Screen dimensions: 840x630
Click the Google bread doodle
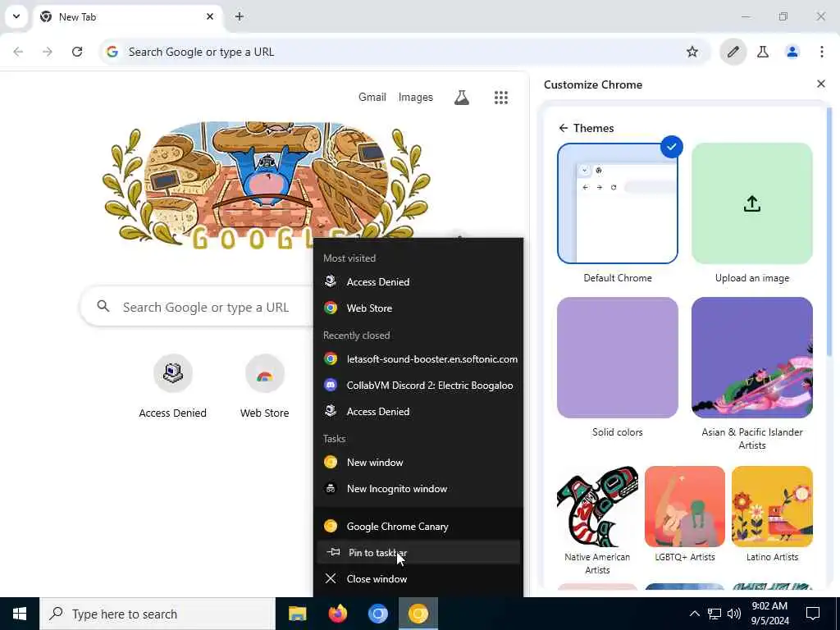pos(267,185)
